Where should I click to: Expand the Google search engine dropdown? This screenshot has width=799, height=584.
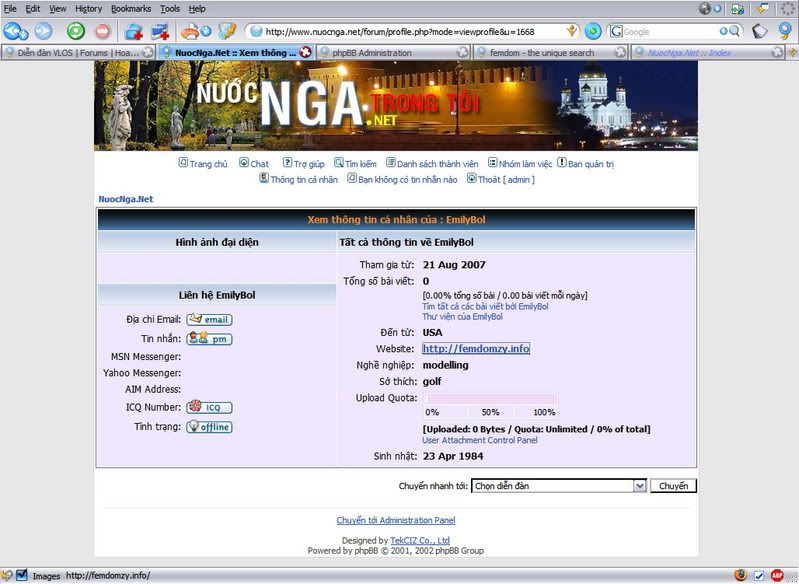click(x=618, y=32)
